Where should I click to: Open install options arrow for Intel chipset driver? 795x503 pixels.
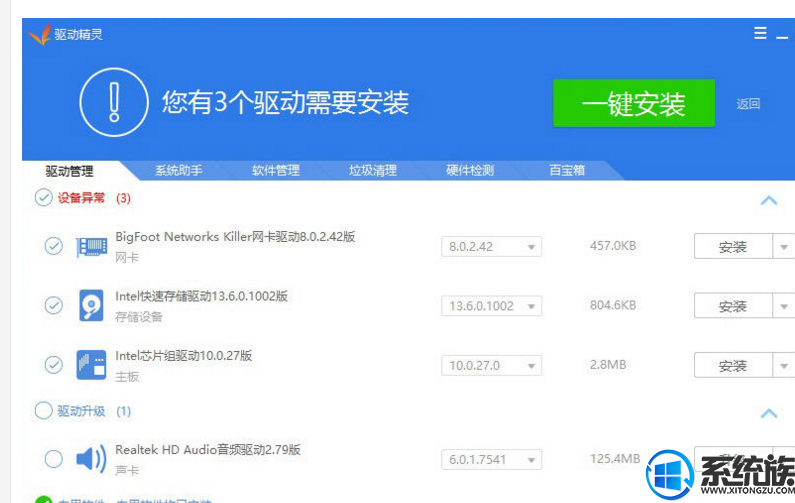pyautogui.click(x=784, y=365)
